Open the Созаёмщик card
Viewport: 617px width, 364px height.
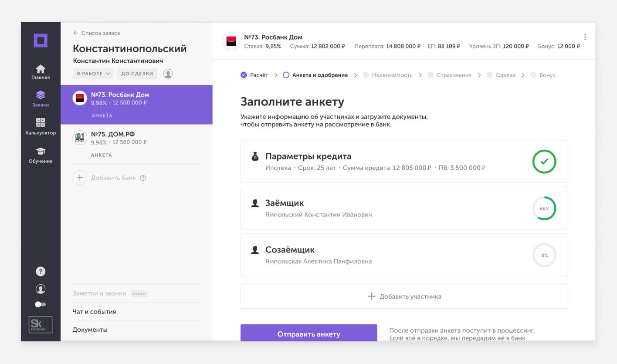(404, 255)
